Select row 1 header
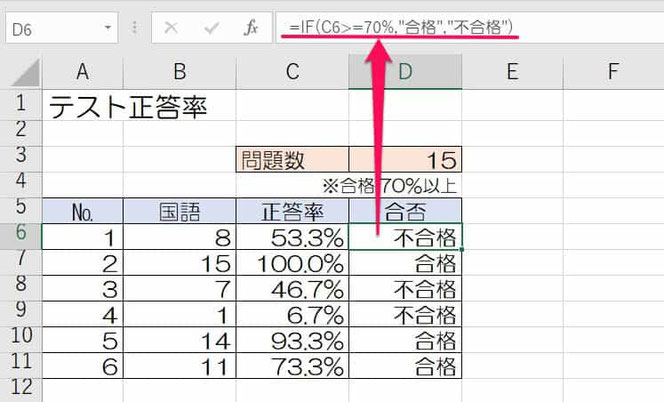664x402 pixels. click(21, 105)
